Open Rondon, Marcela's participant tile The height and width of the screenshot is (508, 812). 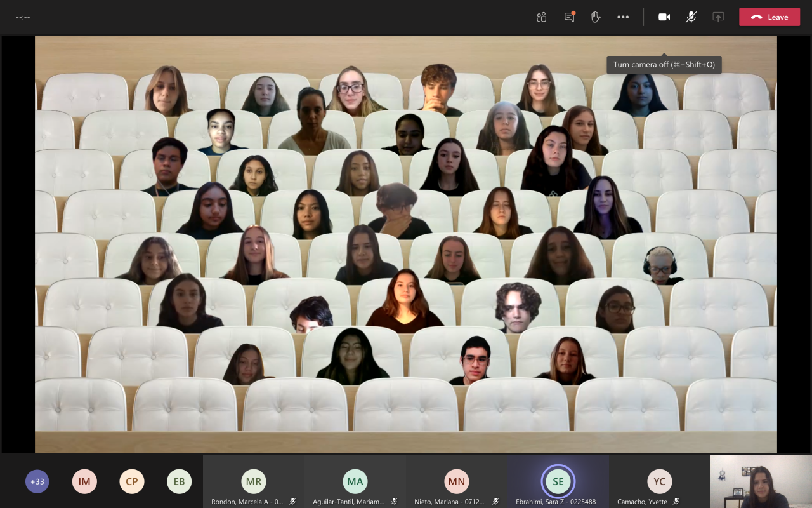(254, 481)
